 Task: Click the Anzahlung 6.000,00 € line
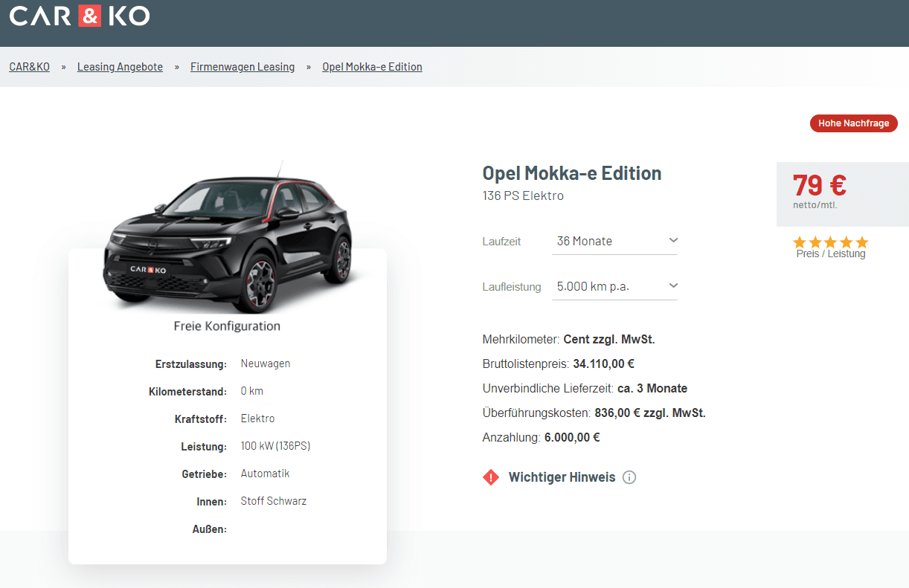tap(542, 438)
